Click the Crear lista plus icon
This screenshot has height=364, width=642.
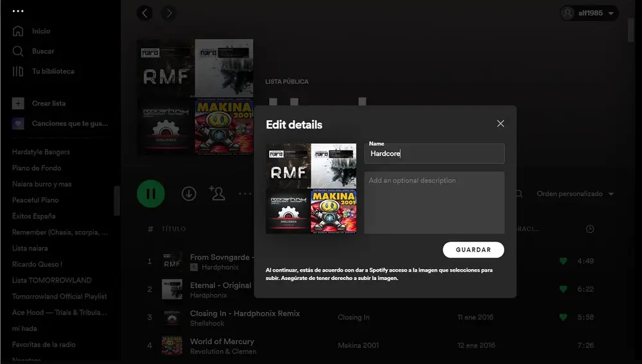pos(18,103)
